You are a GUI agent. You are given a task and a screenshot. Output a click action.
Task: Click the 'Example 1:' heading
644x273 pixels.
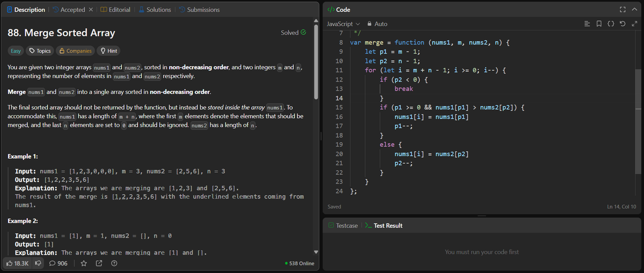pyautogui.click(x=23, y=157)
